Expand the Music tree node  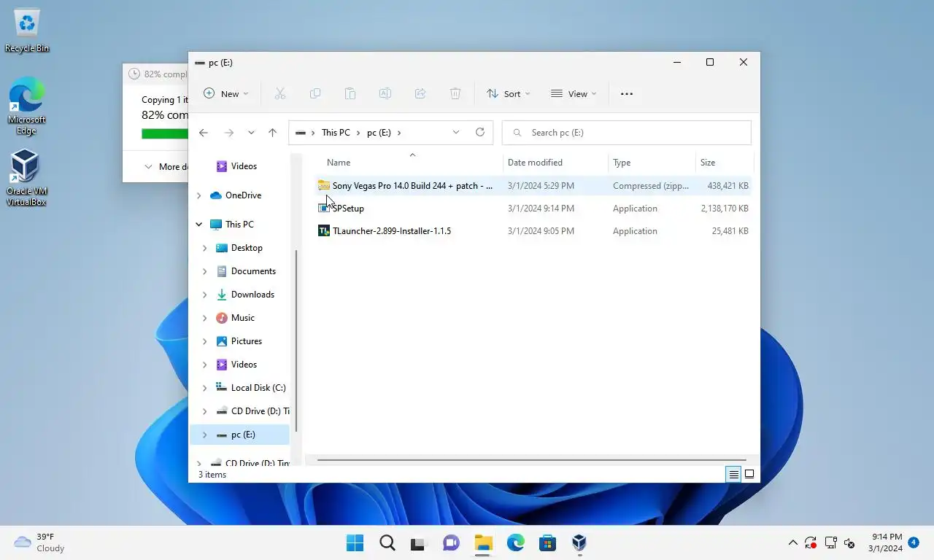point(204,318)
